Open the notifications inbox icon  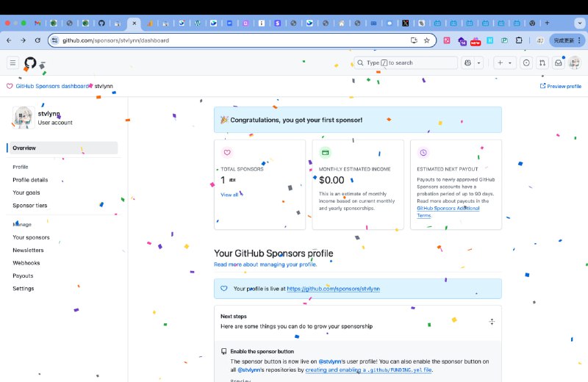(x=559, y=63)
